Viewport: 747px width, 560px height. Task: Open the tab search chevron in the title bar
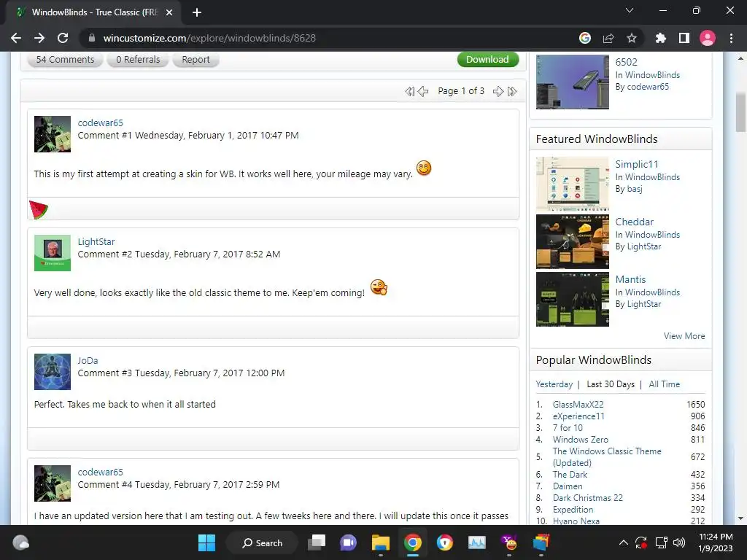[630, 10]
